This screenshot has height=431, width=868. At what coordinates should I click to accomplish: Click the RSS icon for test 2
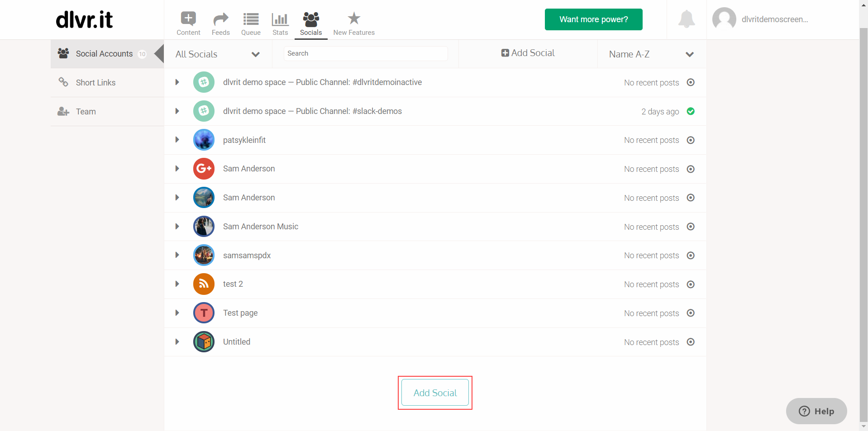pos(204,284)
